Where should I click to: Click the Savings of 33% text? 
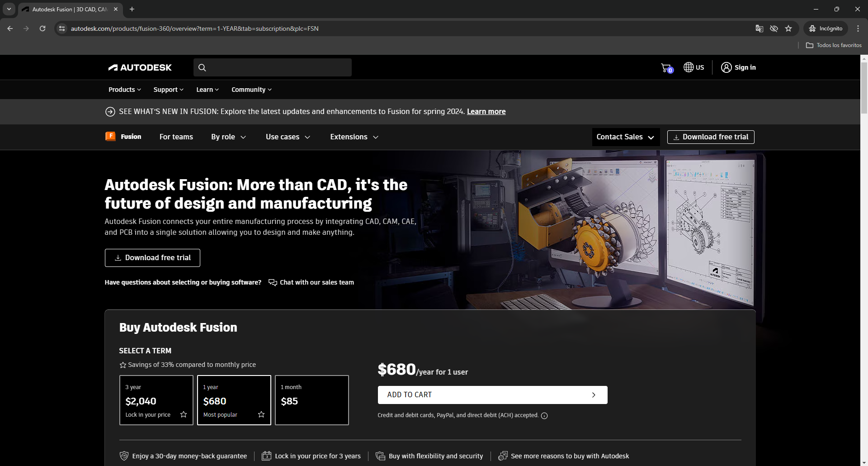[192, 365]
